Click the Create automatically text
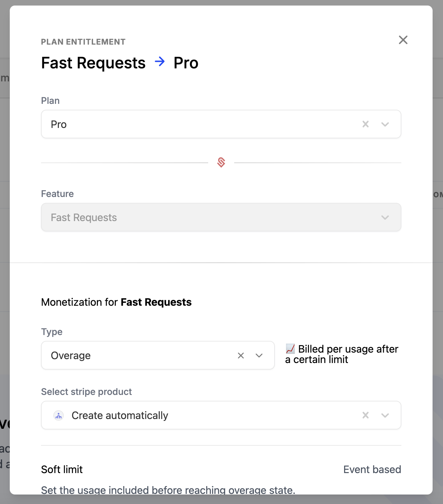The width and height of the screenshot is (443, 504). click(x=120, y=415)
